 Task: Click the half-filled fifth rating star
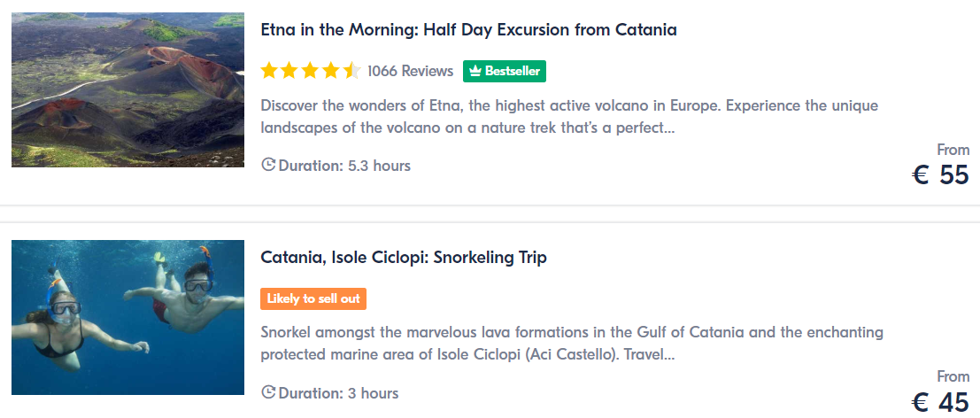(x=351, y=71)
